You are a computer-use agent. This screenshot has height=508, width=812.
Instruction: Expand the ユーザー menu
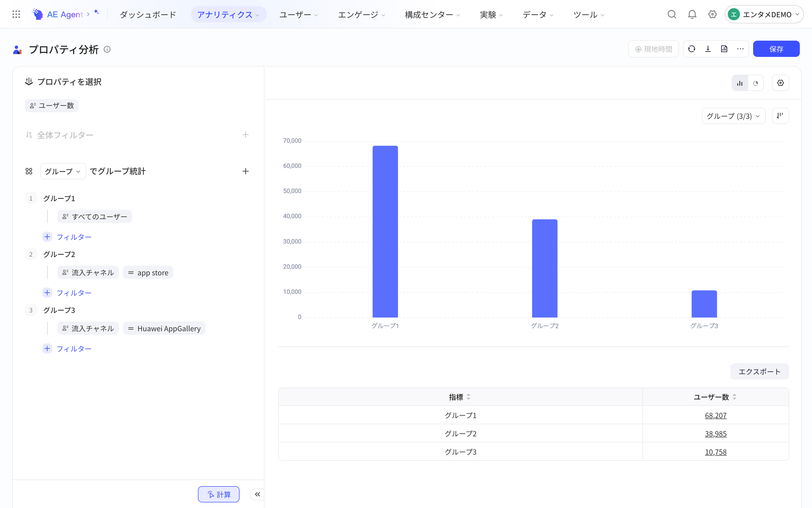coord(299,14)
